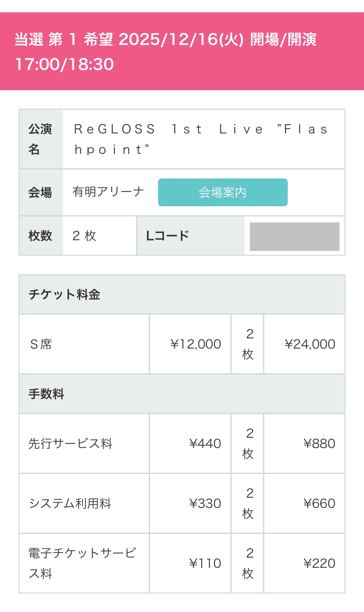Click the Lコード label cell
364x612 pixels.
click(x=168, y=236)
